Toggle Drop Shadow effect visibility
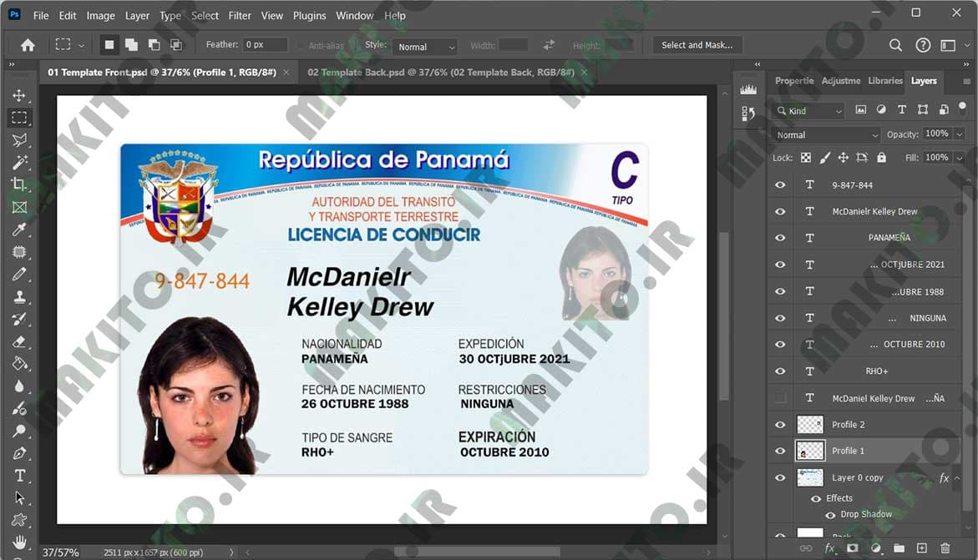Viewport: 978px width, 560px height. pos(830,515)
